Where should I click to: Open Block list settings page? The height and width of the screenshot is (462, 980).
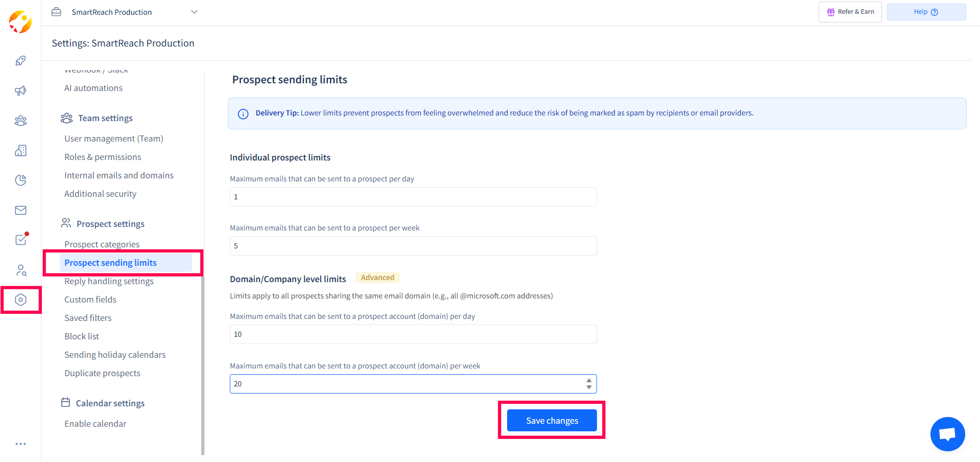click(x=82, y=336)
